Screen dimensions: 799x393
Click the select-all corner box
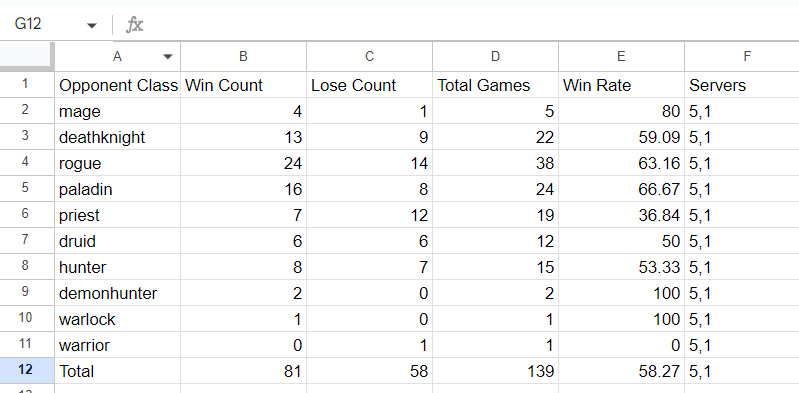pyautogui.click(x=27, y=57)
